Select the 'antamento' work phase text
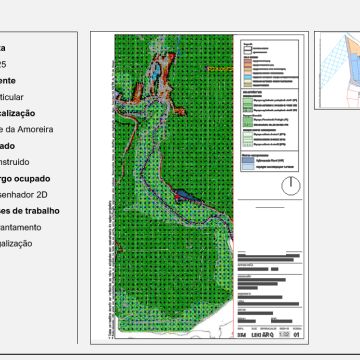360x360 pixels. coord(21,227)
